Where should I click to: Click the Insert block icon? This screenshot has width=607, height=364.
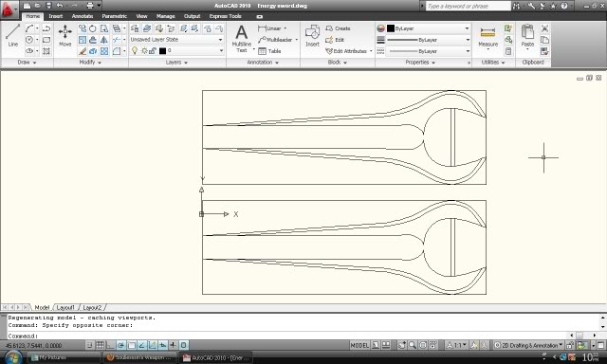(312, 36)
